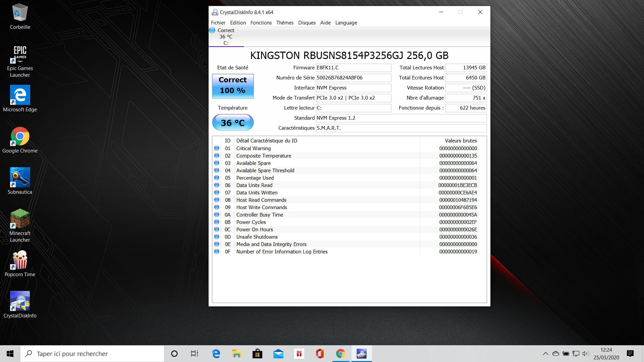
Task: Click the Windows Start button
Action: (x=10, y=354)
